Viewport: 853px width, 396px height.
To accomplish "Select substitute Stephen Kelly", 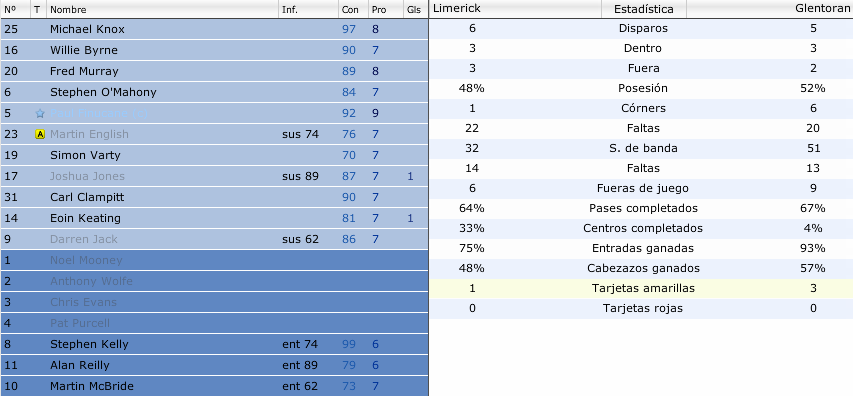I will (x=214, y=344).
